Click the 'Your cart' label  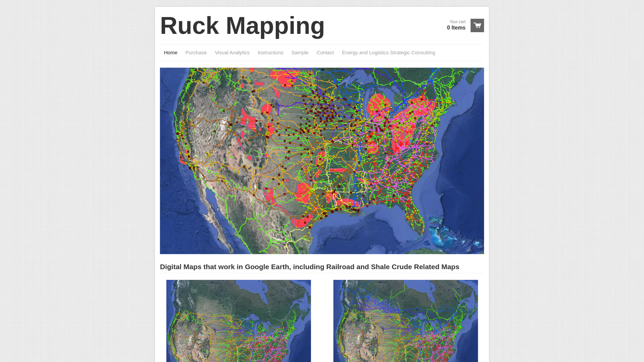pos(458,22)
